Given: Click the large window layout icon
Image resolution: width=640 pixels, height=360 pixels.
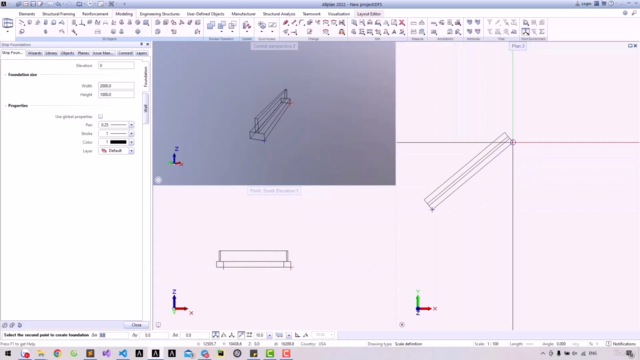Looking at the screenshot, I should (x=7, y=23).
